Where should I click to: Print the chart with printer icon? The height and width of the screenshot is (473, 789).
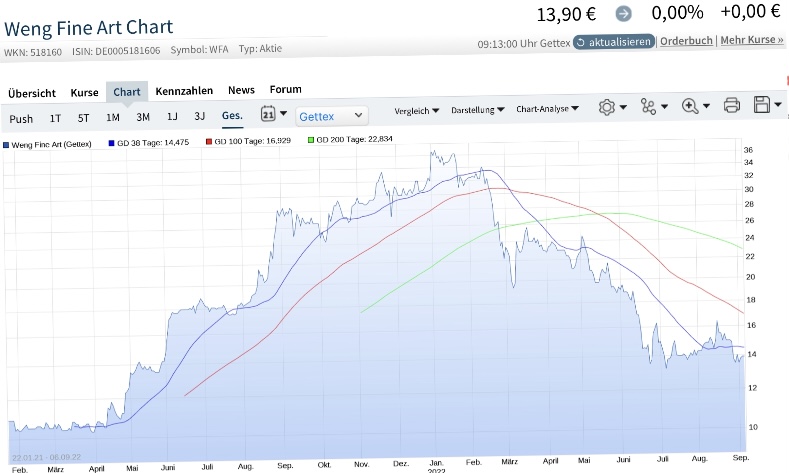click(732, 105)
